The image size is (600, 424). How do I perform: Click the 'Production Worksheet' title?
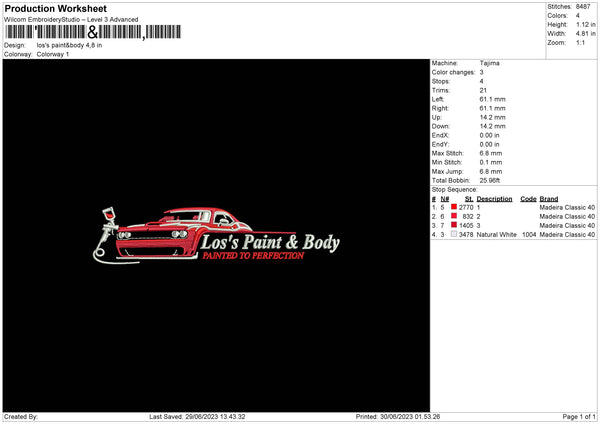pos(56,8)
